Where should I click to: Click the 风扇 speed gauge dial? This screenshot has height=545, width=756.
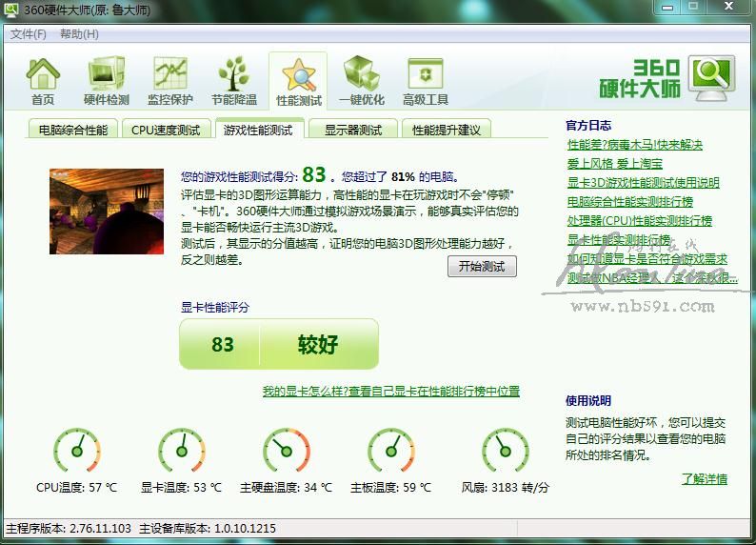point(506,451)
